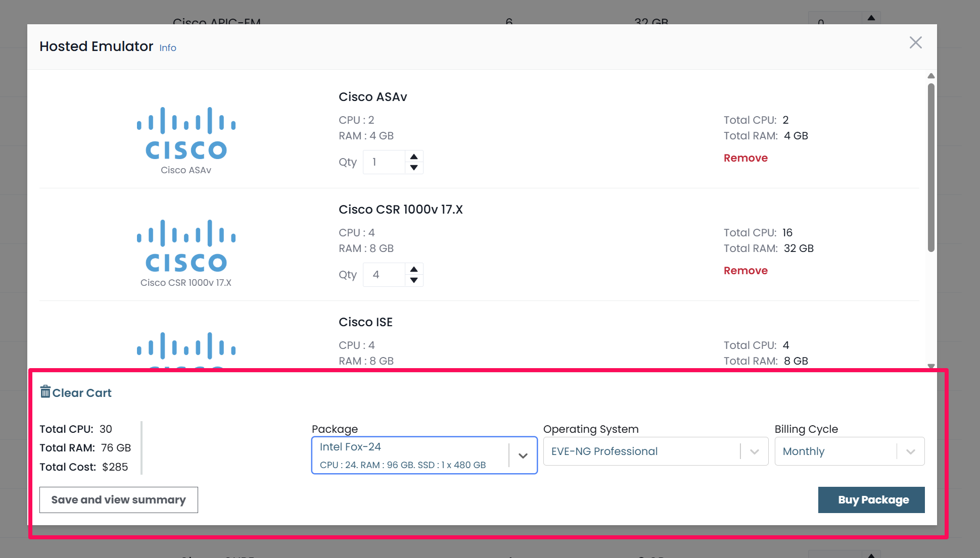This screenshot has height=558, width=980.
Task: Click the Cisco ASAv Qty input field
Action: (385, 162)
